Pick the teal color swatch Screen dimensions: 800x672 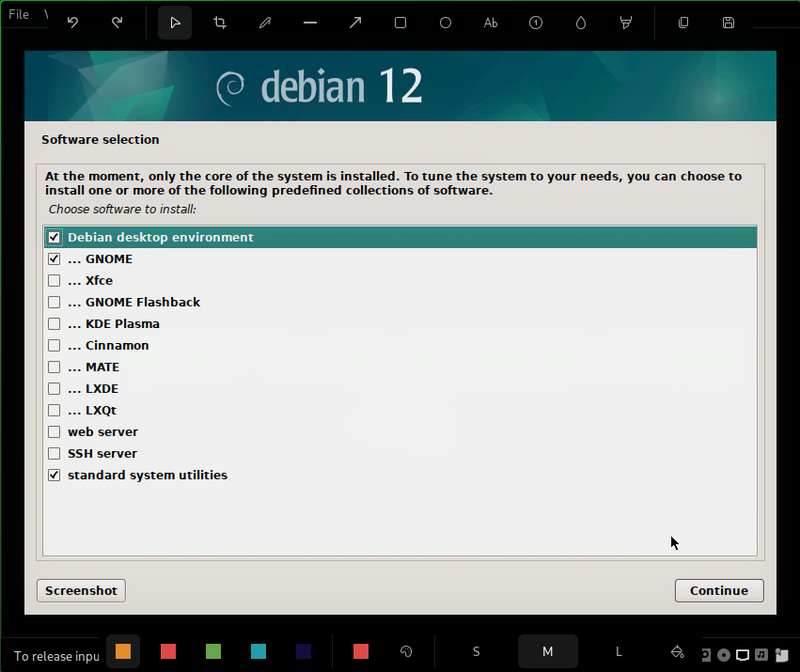[258, 650]
